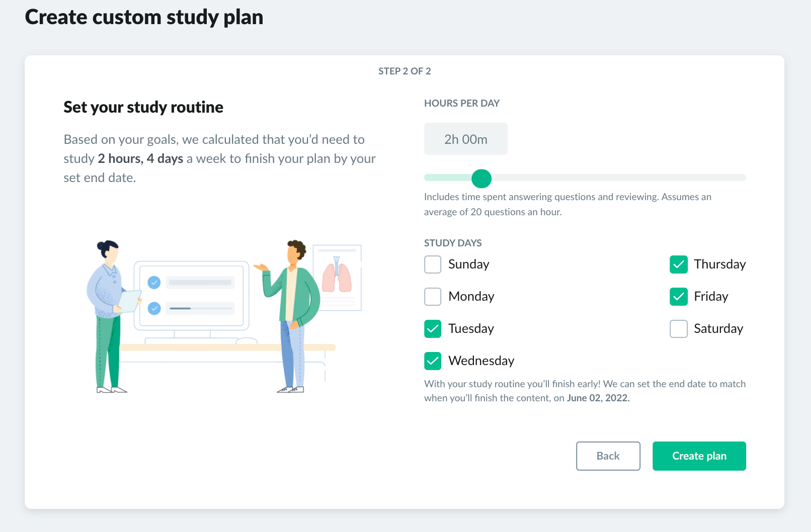Click the green checkmark icon on Thursday

678,264
